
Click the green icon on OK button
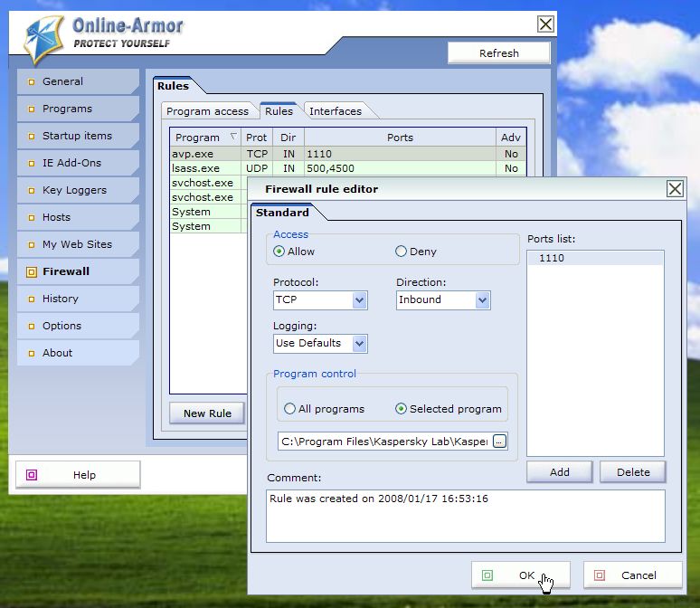[487, 575]
